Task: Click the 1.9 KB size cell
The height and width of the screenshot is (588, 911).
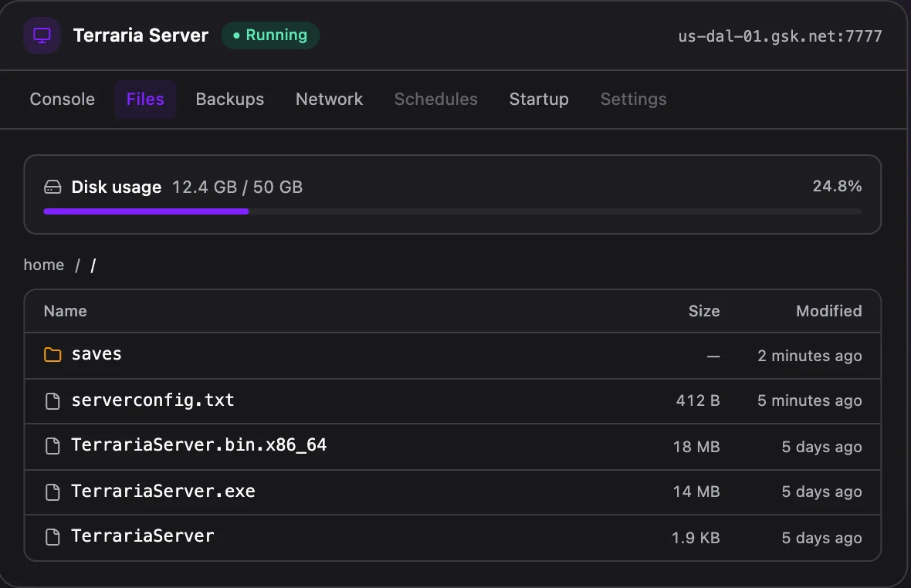Action: [696, 538]
